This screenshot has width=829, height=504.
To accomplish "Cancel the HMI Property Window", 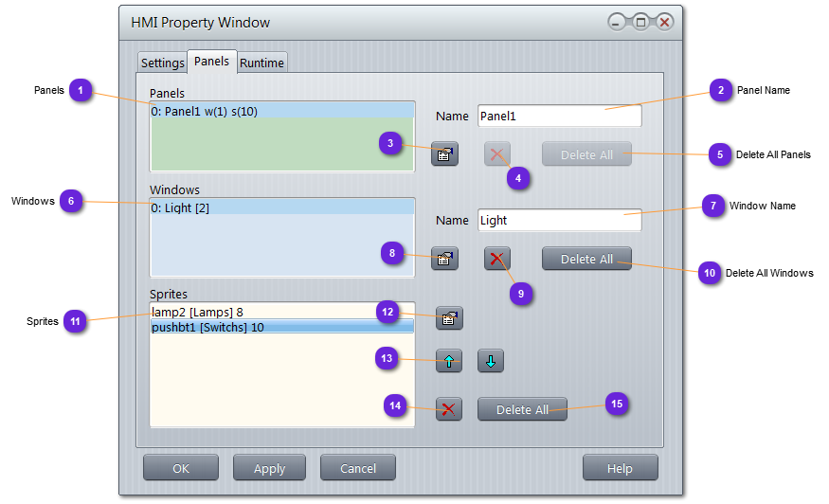I will tap(357, 468).
